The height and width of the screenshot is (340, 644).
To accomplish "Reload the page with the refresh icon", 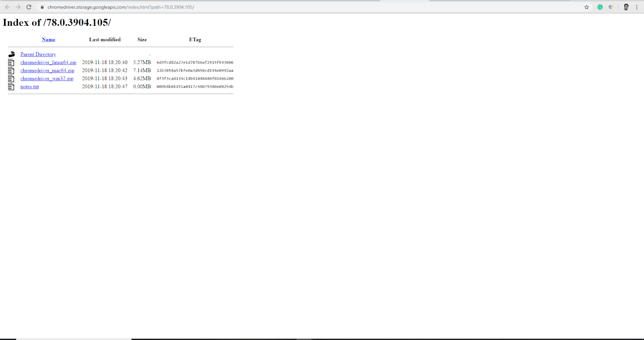I will tap(29, 7).
